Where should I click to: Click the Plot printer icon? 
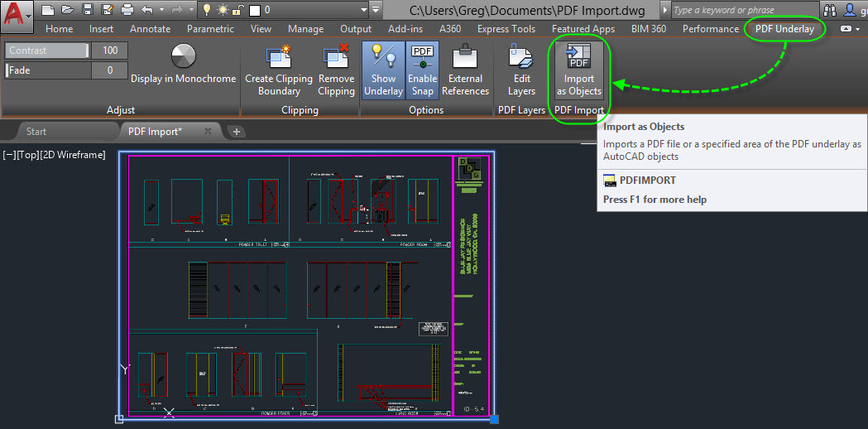tap(127, 10)
